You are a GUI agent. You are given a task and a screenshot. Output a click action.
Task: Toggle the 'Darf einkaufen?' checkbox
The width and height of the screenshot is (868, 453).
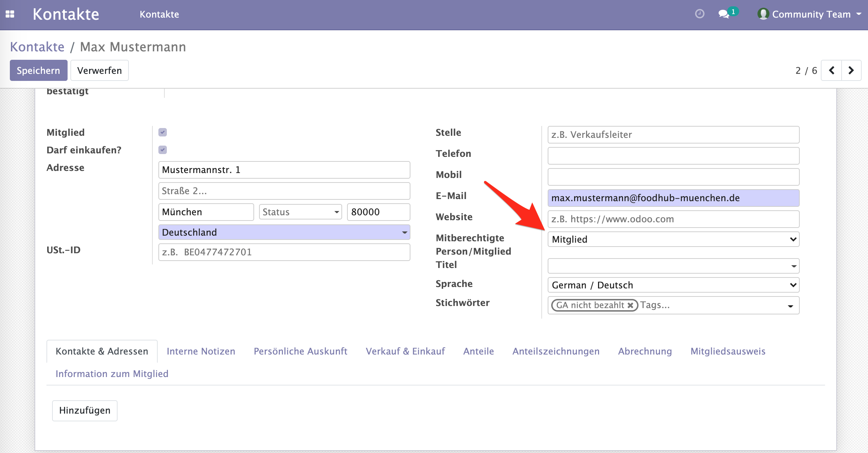tap(163, 150)
